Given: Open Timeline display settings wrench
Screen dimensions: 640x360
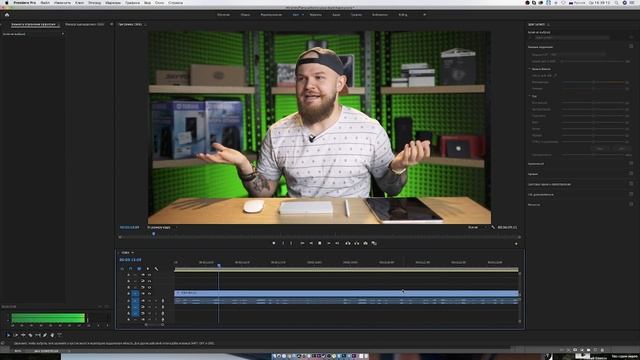Looking at the screenshot, I should click(x=156, y=269).
